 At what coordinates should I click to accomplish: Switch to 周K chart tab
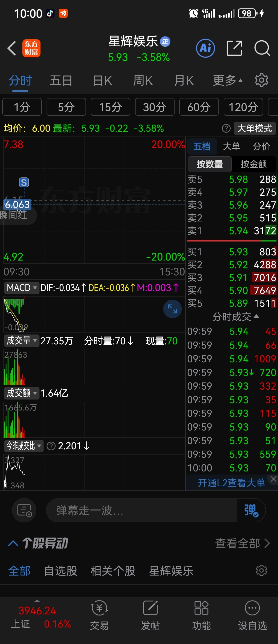pos(143,80)
